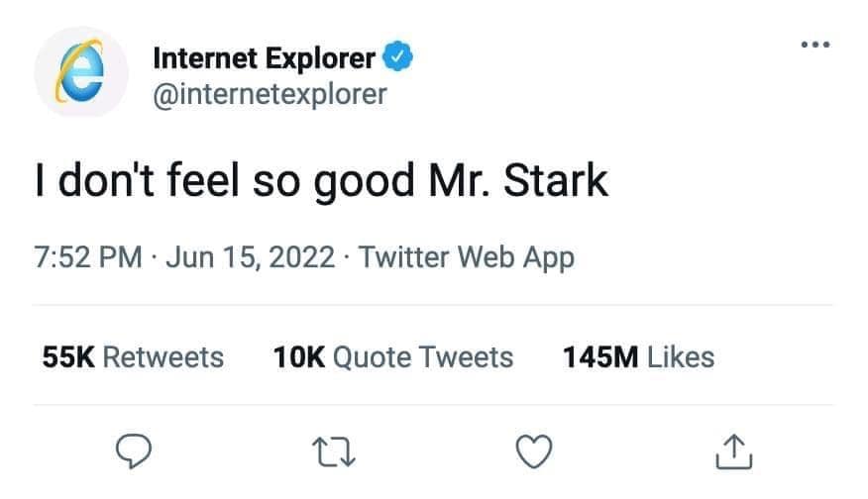View the 10K Quote Tweets list
This screenshot has height=499, width=868.
[392, 356]
